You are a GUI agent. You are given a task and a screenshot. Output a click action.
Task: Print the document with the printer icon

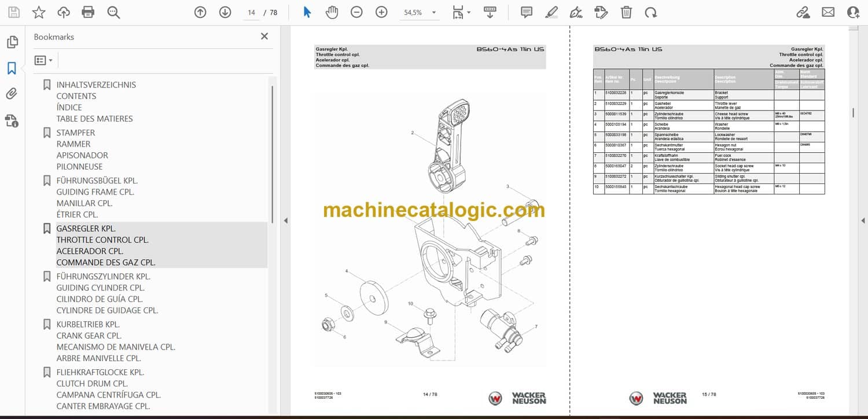tap(88, 12)
